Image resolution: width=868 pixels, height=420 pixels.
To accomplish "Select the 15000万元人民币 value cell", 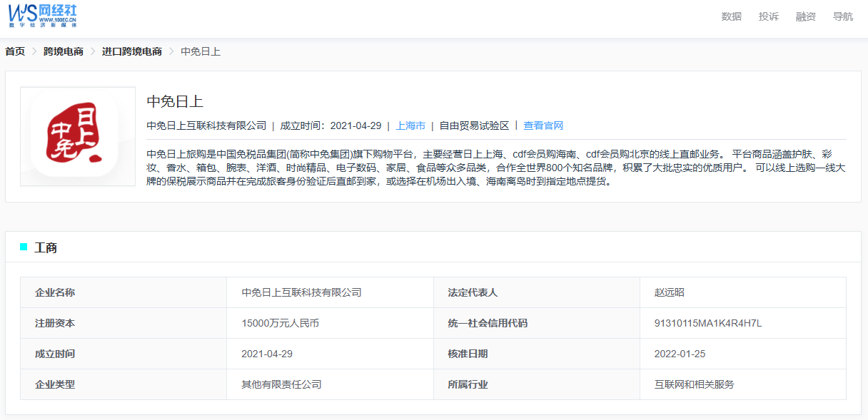I will point(330,323).
